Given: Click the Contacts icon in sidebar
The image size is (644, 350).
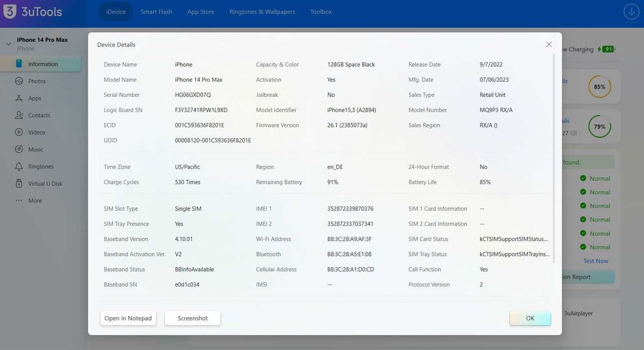Looking at the screenshot, I should click(19, 115).
